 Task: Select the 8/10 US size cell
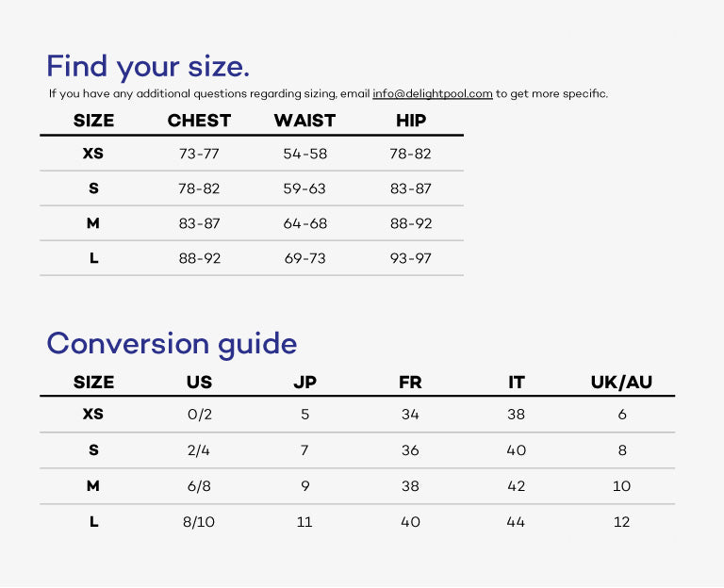coord(199,521)
